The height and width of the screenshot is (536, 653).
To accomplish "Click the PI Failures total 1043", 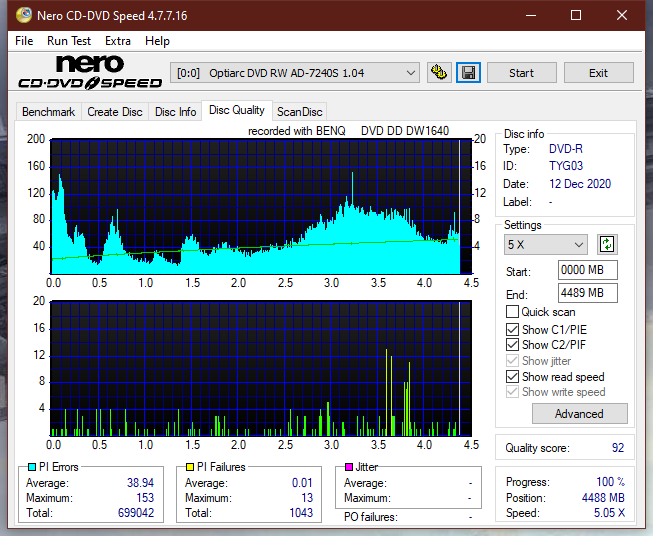I will coord(301,513).
